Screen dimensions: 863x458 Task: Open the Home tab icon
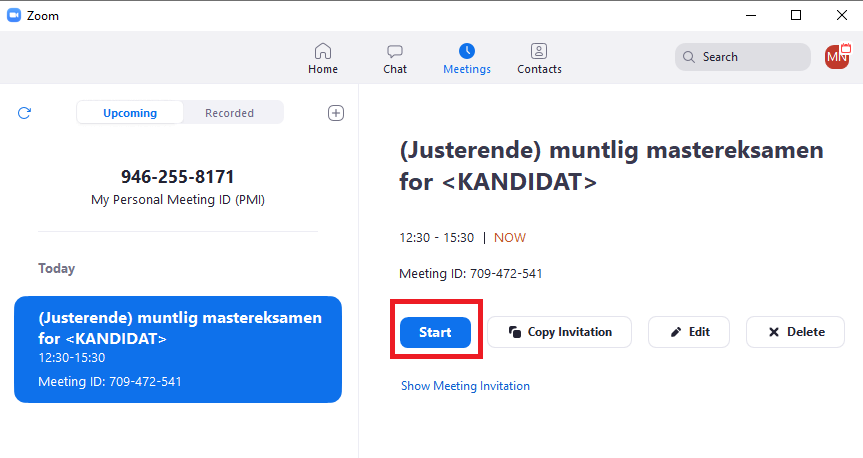[322, 51]
